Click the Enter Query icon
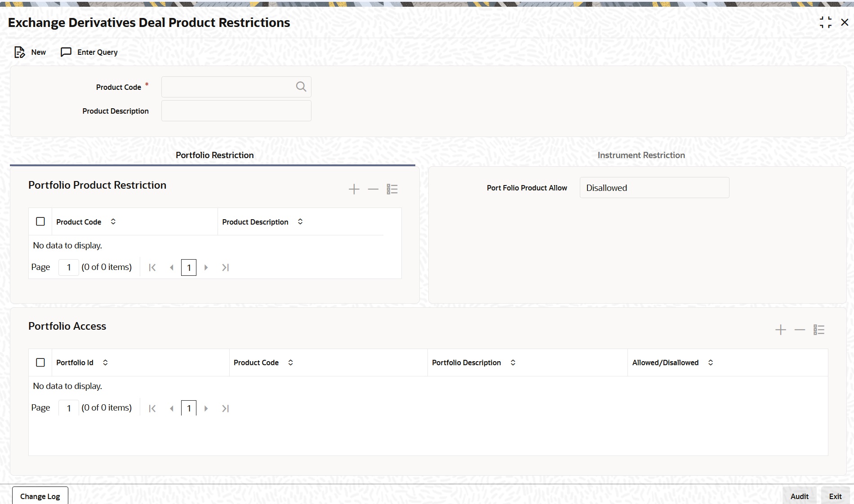854x504 pixels. (x=66, y=52)
